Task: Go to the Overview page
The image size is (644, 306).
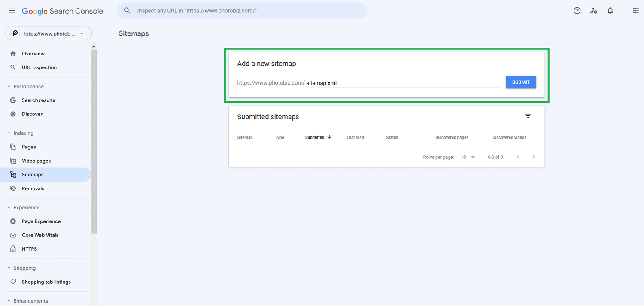Action: tap(33, 53)
